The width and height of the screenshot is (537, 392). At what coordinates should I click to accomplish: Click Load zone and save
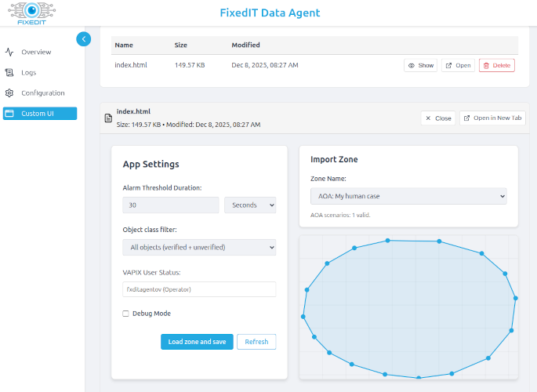point(197,342)
